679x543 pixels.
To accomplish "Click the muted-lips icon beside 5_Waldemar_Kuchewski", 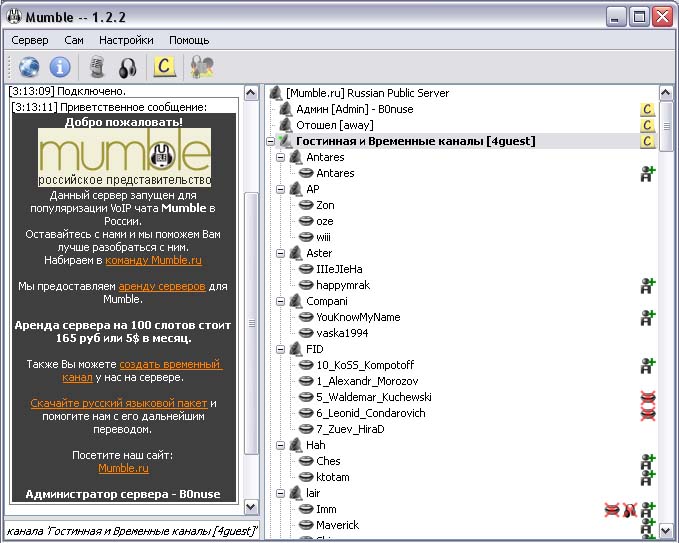I will coord(648,397).
